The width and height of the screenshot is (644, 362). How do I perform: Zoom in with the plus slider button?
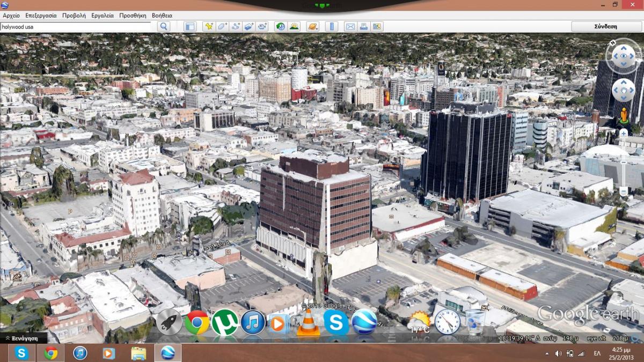point(623,132)
